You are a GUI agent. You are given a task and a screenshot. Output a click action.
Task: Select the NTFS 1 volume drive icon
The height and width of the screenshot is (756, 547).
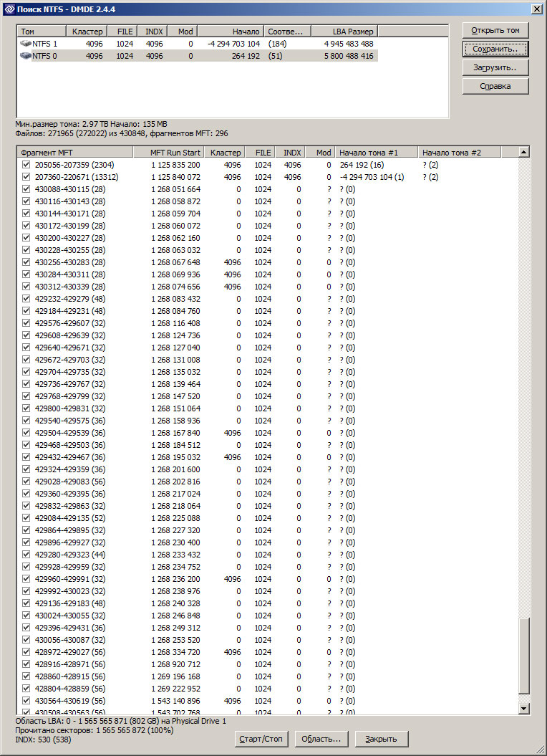[x=26, y=44]
